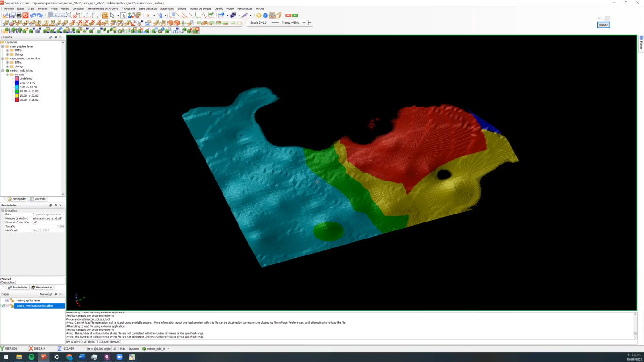Open File Explorer from the taskbar
This screenshot has width=644, height=362.
pyautogui.click(x=19, y=357)
